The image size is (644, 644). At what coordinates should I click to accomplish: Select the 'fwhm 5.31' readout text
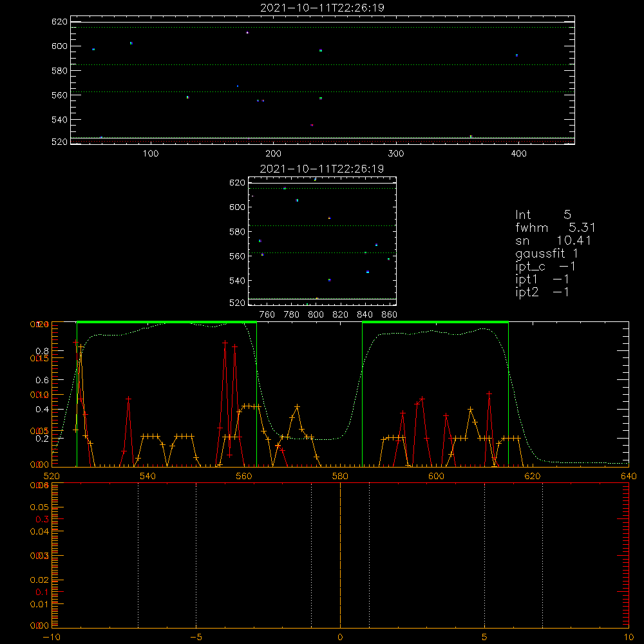click(x=555, y=227)
